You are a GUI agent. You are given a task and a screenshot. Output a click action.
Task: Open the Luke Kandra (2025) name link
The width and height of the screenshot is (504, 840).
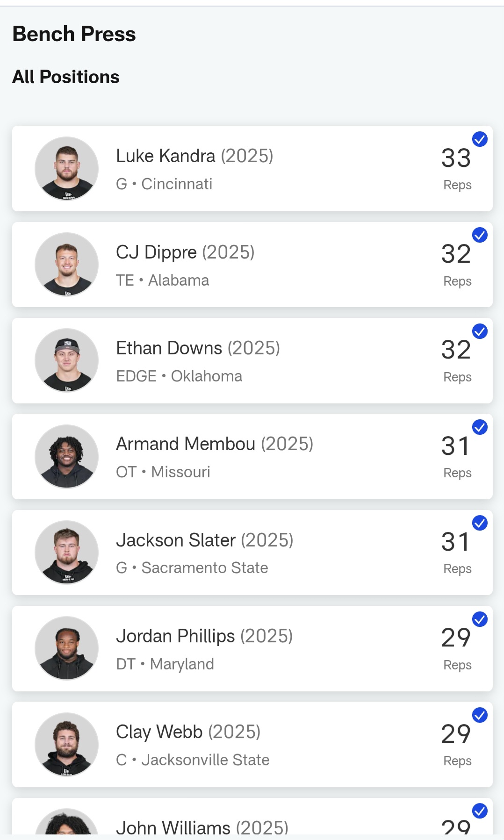point(194,156)
